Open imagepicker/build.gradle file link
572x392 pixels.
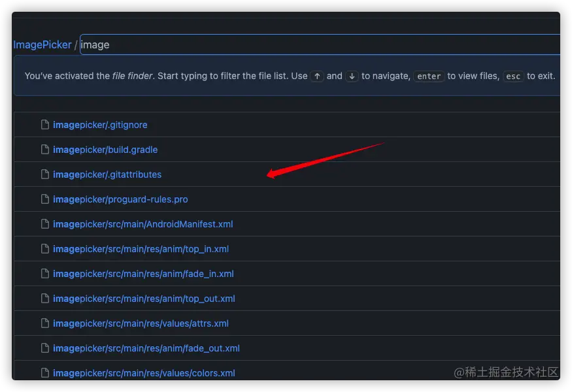pyautogui.click(x=105, y=150)
